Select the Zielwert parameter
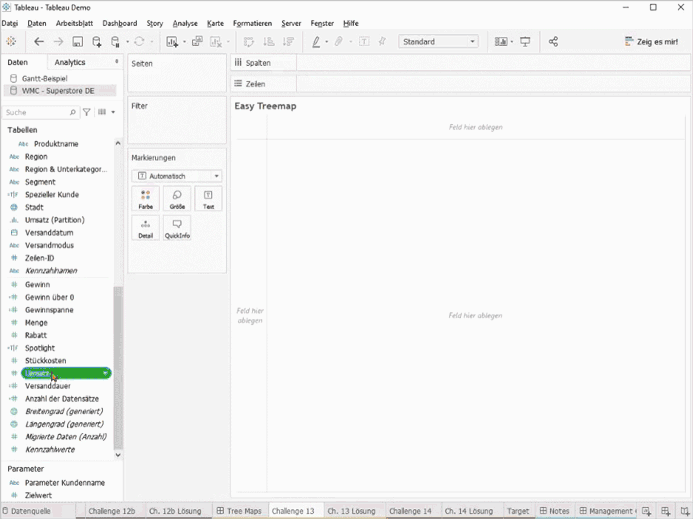The width and height of the screenshot is (693, 519). [38, 496]
